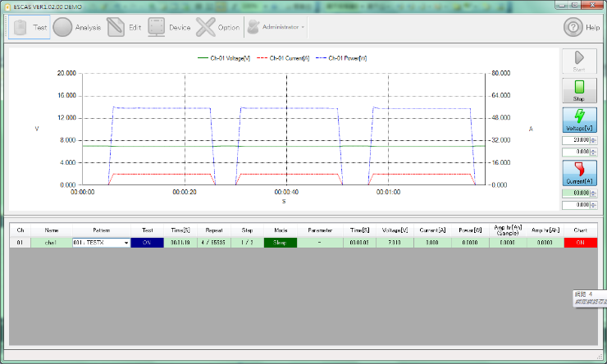607x364 pixels.
Task: Click the voltage maximum 20.000 field
Action: coord(573,140)
